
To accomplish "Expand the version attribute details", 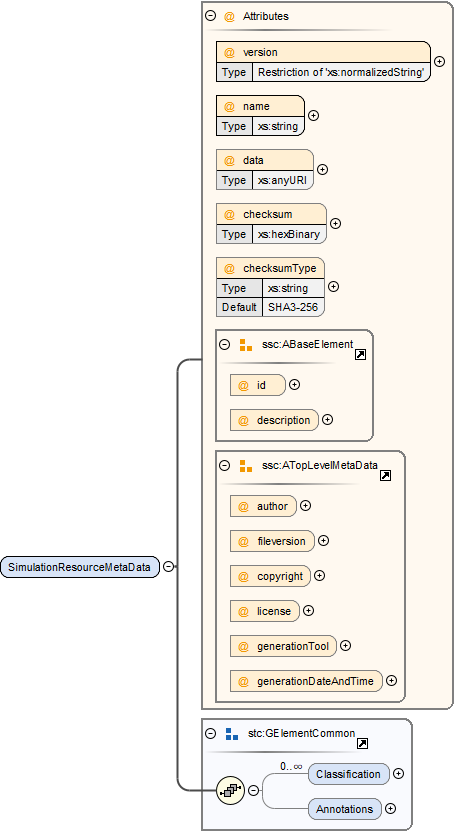I will 439,61.
